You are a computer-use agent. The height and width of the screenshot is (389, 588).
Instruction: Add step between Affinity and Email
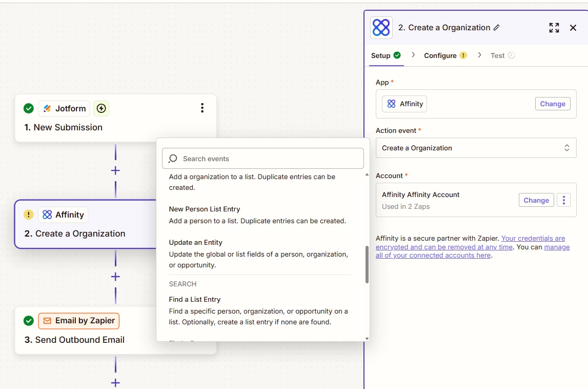point(115,277)
